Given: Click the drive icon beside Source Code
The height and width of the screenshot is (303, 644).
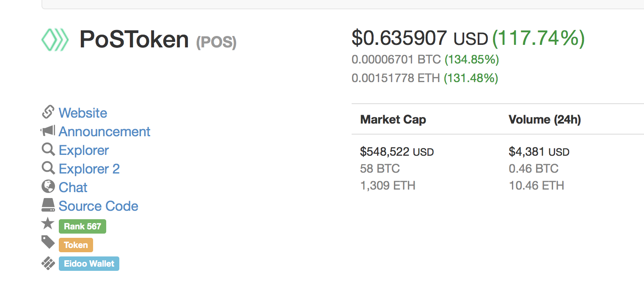Looking at the screenshot, I should click(48, 205).
